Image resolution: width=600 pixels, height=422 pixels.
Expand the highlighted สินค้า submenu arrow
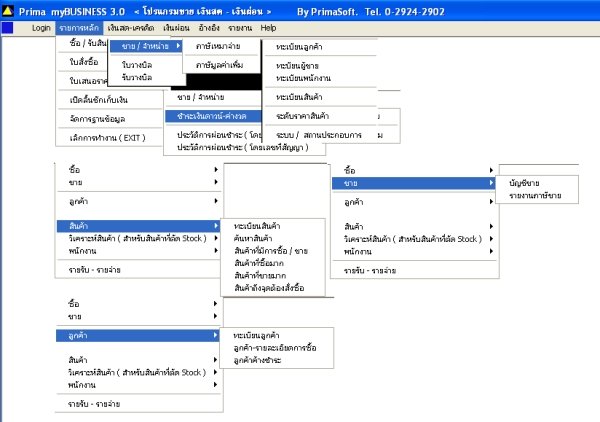(x=216, y=226)
